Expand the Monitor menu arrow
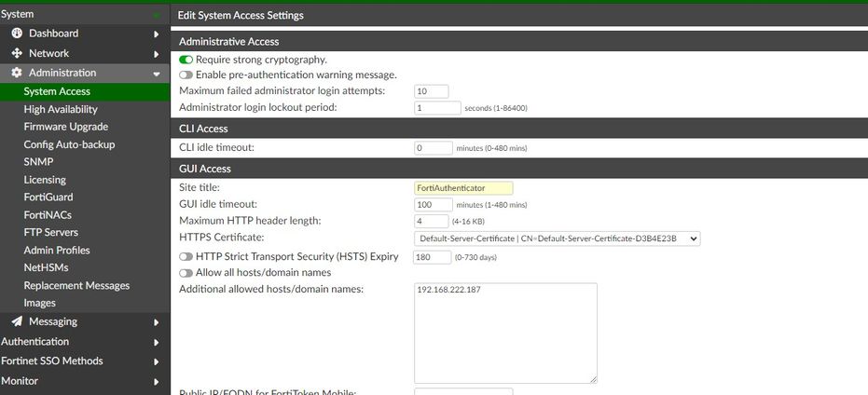The width and height of the screenshot is (868, 395). [157, 382]
